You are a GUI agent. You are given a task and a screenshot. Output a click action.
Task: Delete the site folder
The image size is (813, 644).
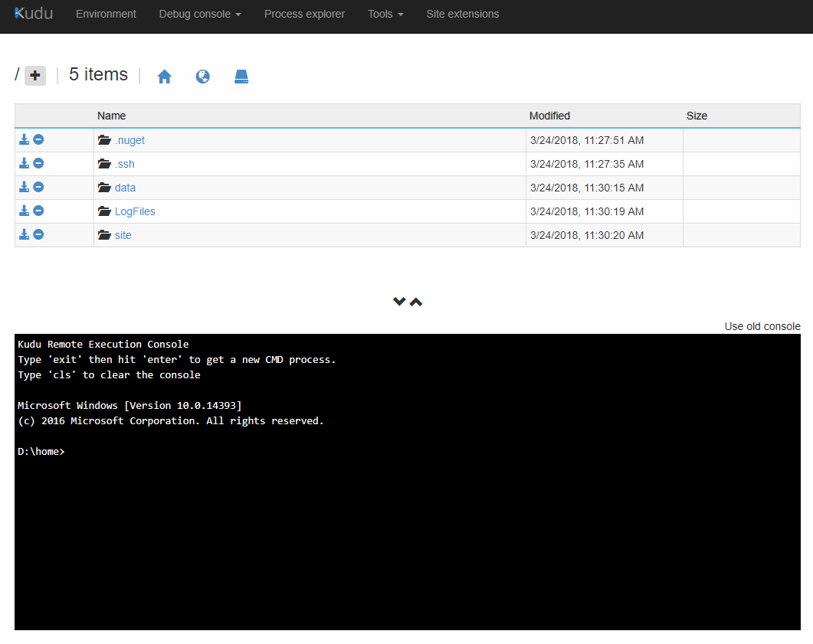click(x=38, y=234)
